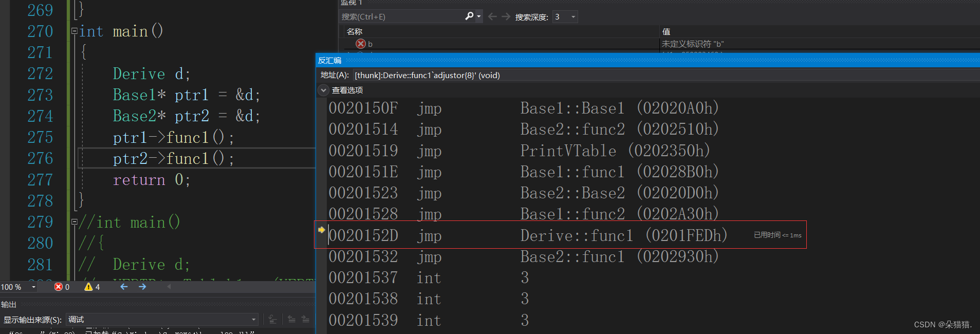Image resolution: width=980 pixels, height=334 pixels.
Task: Click the red error count icon in editor status strip
Action: pyautogui.click(x=59, y=287)
